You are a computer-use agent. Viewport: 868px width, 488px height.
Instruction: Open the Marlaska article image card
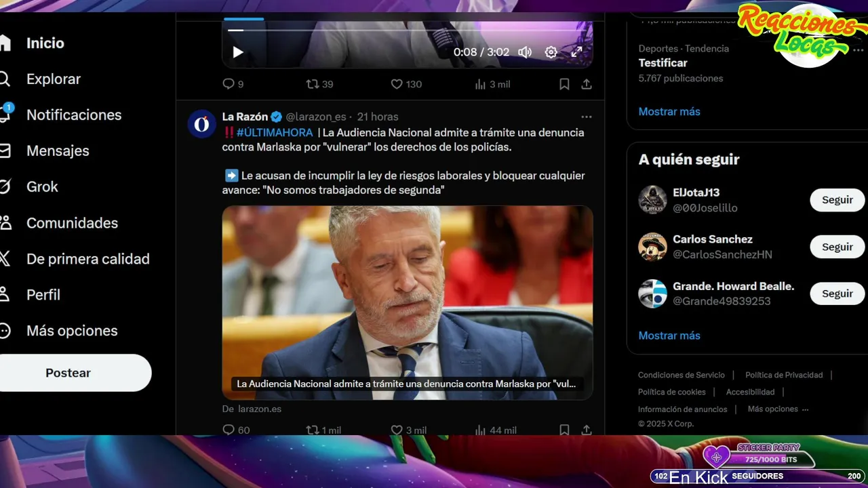tap(408, 302)
